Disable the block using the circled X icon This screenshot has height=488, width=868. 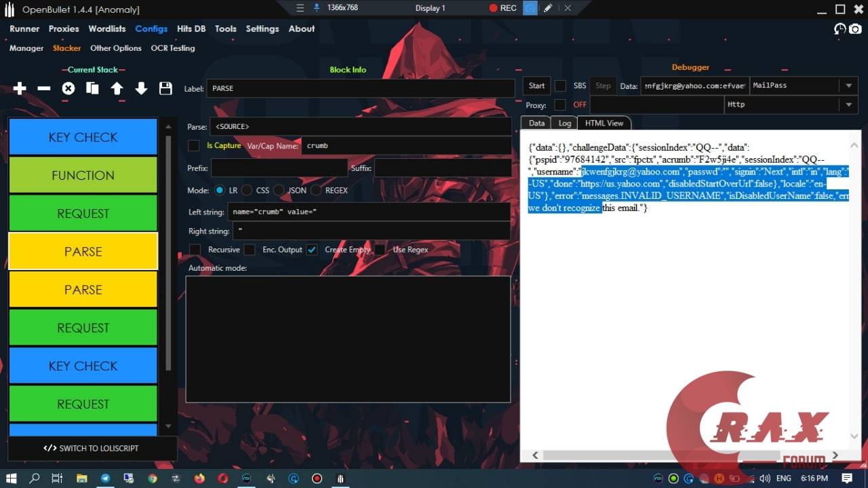pos(68,88)
